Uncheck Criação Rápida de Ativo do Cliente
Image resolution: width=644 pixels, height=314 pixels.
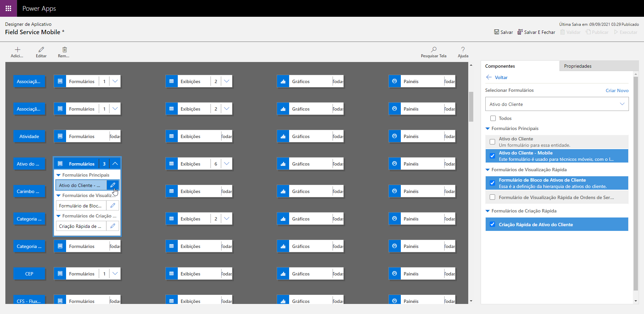tap(492, 224)
